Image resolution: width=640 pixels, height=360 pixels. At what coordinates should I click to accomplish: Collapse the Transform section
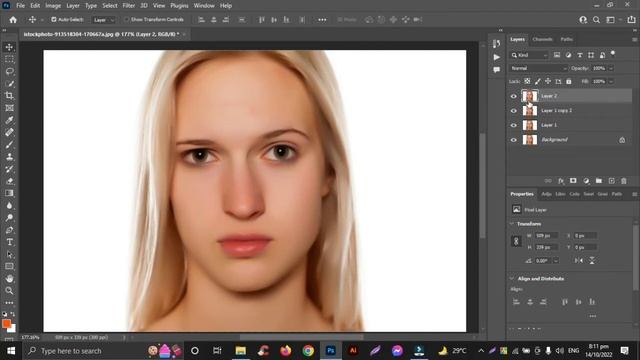(512, 224)
